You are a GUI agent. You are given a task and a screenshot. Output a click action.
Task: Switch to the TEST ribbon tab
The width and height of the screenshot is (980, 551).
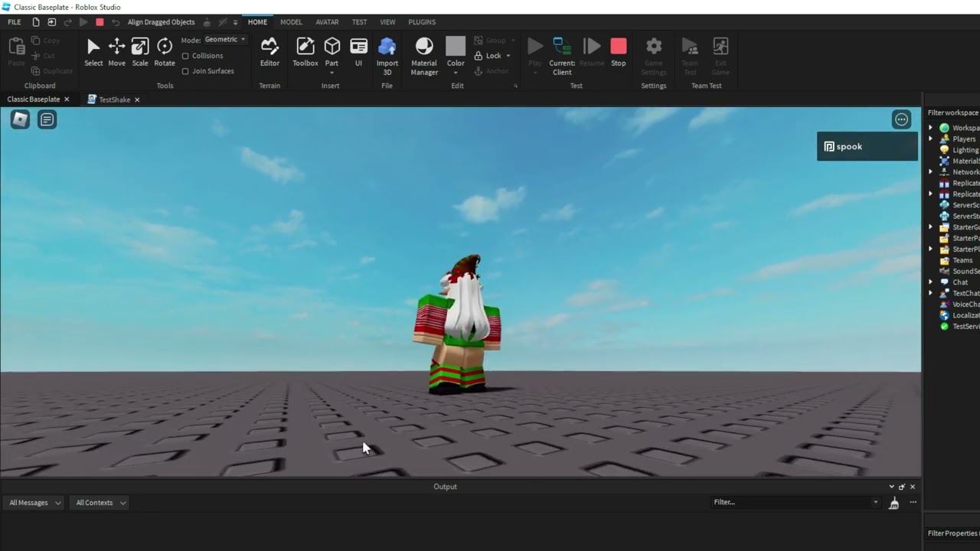[x=359, y=22]
